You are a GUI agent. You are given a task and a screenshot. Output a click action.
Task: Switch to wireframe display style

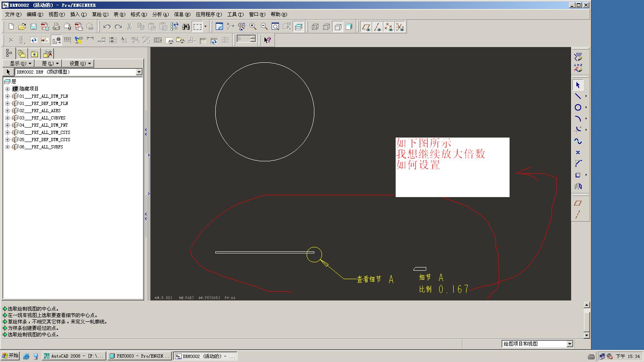[315, 27]
